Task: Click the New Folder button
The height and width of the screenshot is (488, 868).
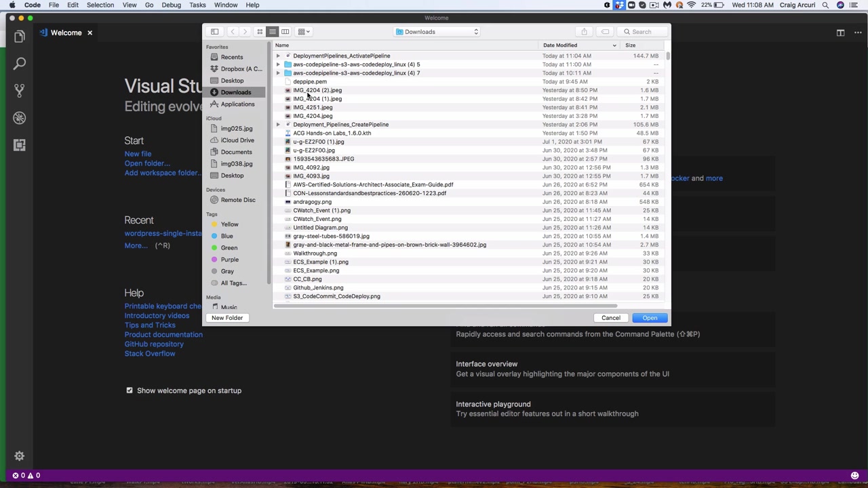Action: coord(227,318)
